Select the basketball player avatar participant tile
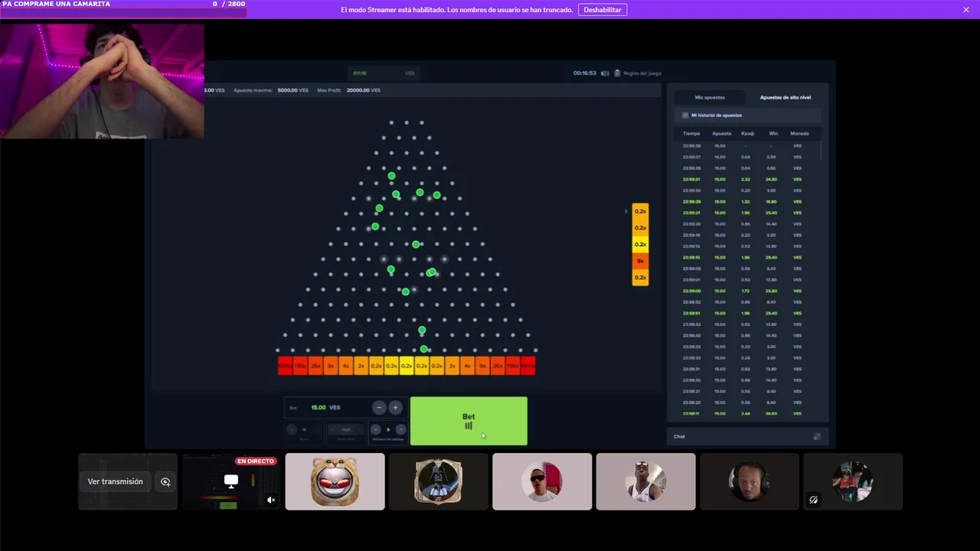The image size is (980, 551). 646,481
